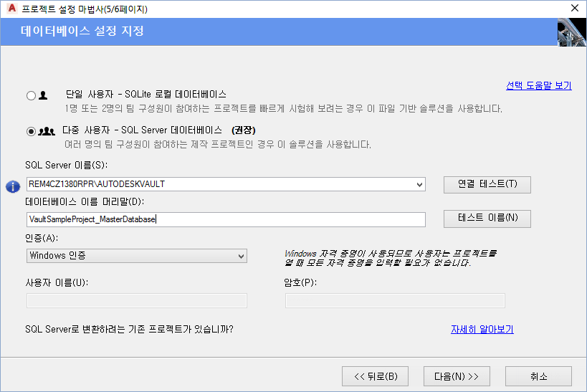The height and width of the screenshot is (392, 587).
Task: Go back with << 뒤로(B) button
Action: click(x=375, y=376)
